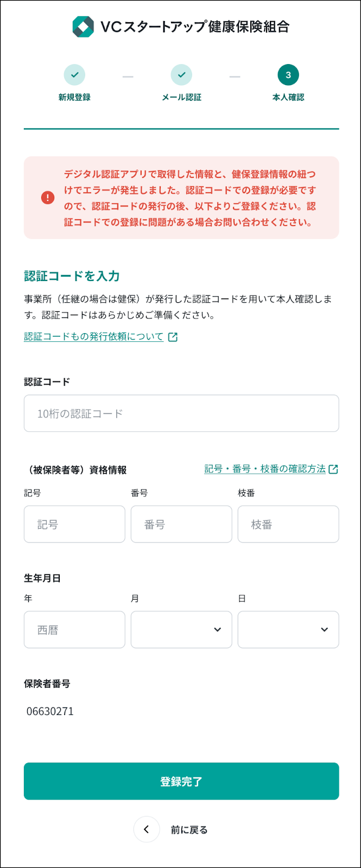Open the 日 birth day dropdown
Image resolution: width=361 pixels, height=868 pixels.
tap(288, 630)
